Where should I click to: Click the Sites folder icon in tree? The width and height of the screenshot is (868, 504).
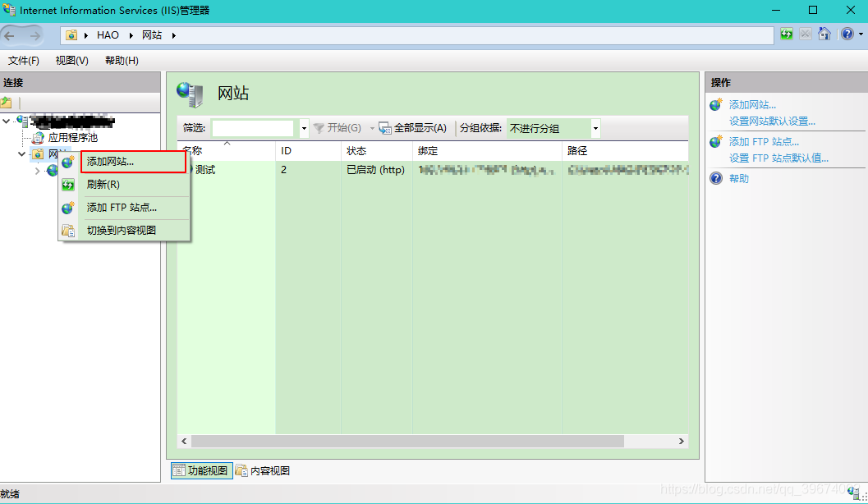(x=38, y=153)
